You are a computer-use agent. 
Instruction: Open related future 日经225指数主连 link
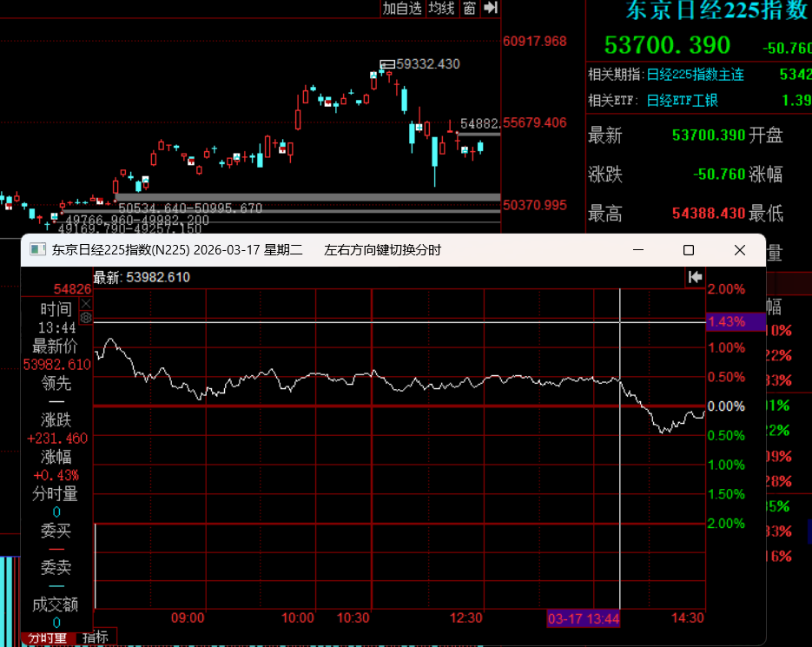tap(696, 75)
